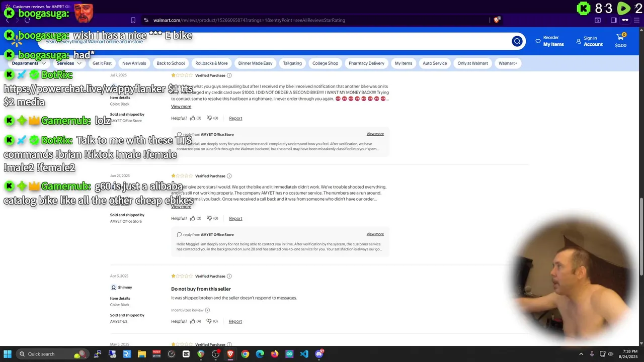Click thumbs up on Shimmy's review
644x362 pixels.
[192, 321]
